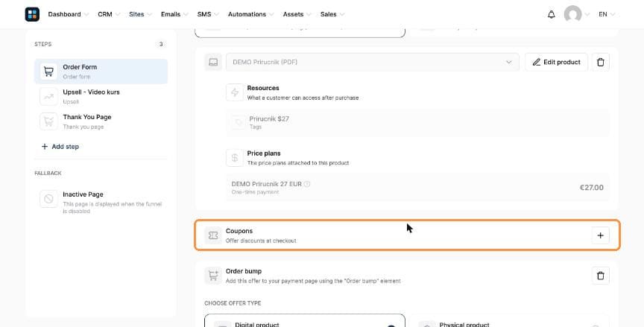Delete the DEMO Prirucnik product via trash icon
The image size is (644, 327).
(601, 62)
